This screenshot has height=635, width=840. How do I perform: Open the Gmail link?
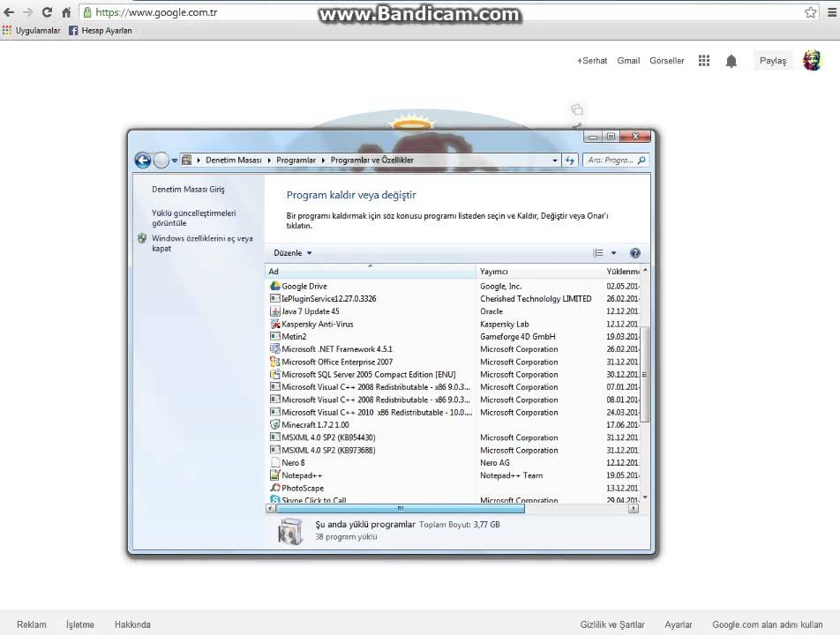pyautogui.click(x=628, y=61)
